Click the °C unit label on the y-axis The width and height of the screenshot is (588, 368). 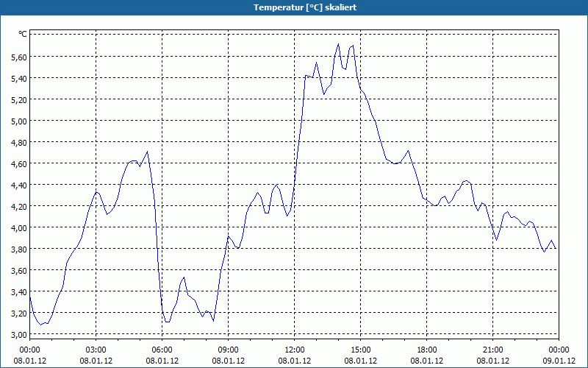click(23, 34)
